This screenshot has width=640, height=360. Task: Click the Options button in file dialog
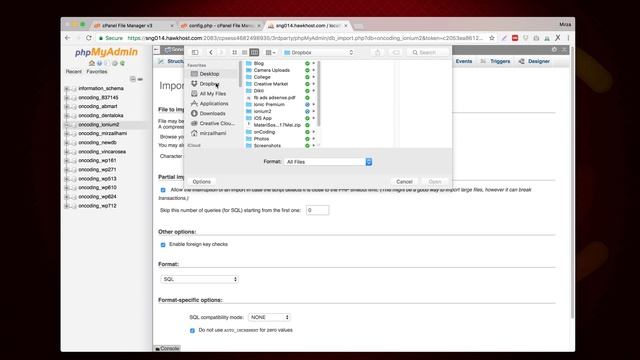pyautogui.click(x=202, y=182)
